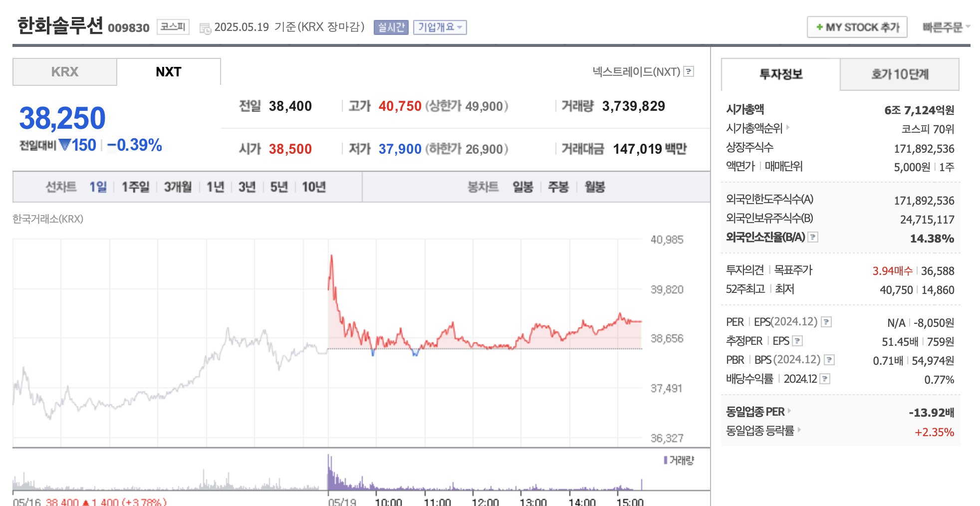Select 1주일 line chart period

[136, 187]
